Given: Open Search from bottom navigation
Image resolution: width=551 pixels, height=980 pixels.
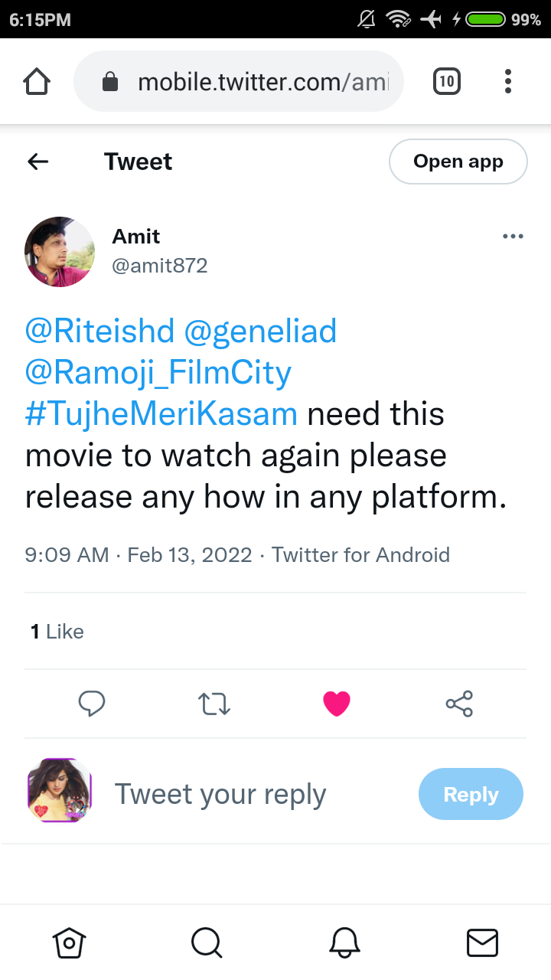Looking at the screenshot, I should pos(207,942).
